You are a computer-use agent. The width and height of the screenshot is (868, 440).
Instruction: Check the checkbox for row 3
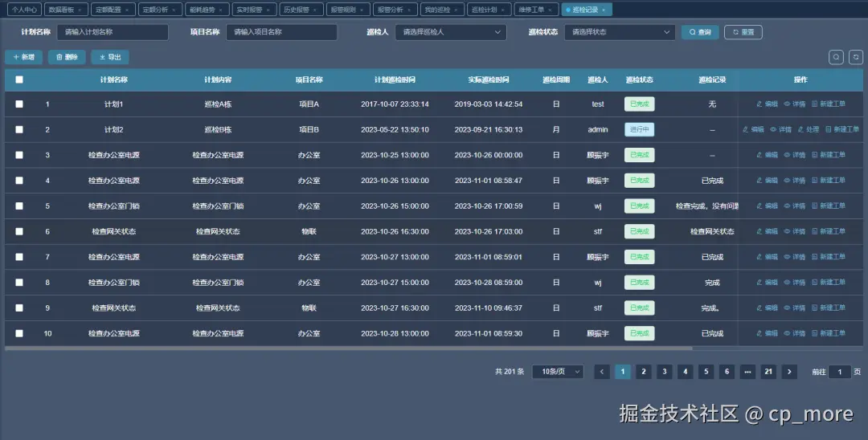[19, 155]
